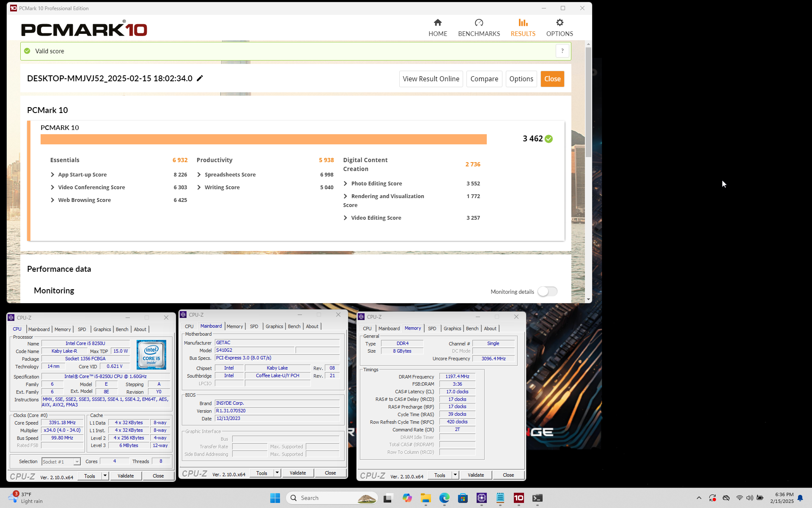Open Microsoft Edge from the taskbar

444,498
